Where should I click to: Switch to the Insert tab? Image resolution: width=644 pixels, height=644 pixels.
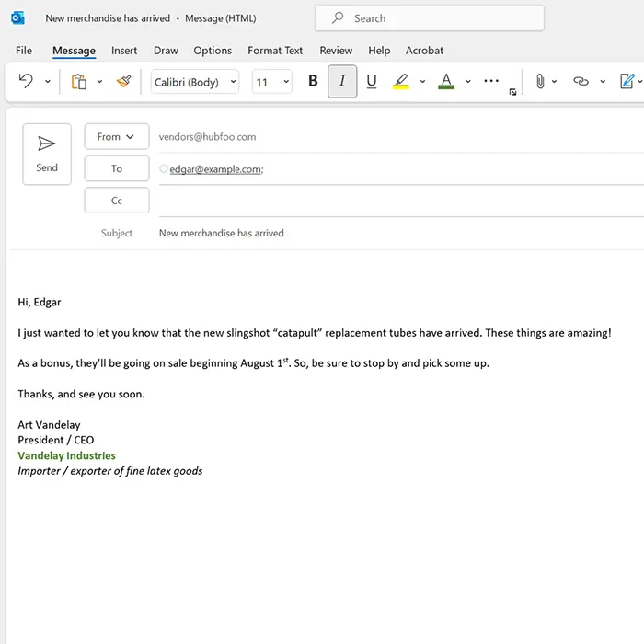pyautogui.click(x=124, y=51)
